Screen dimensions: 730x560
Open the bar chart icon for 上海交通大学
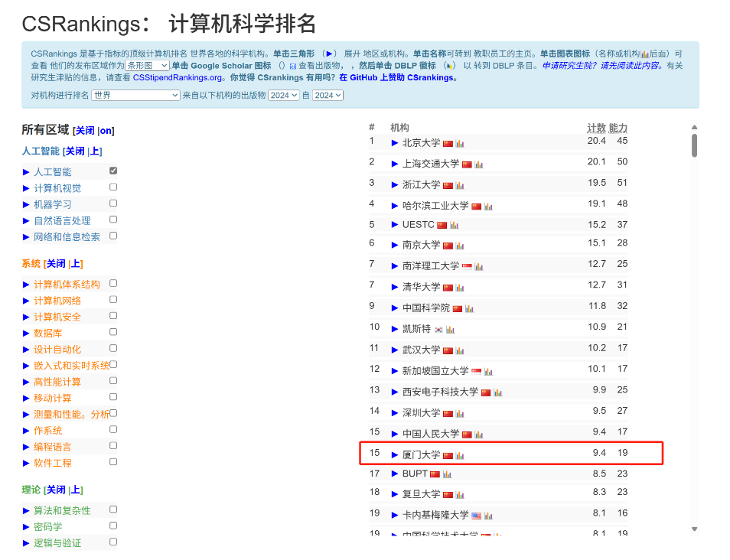coord(479,164)
